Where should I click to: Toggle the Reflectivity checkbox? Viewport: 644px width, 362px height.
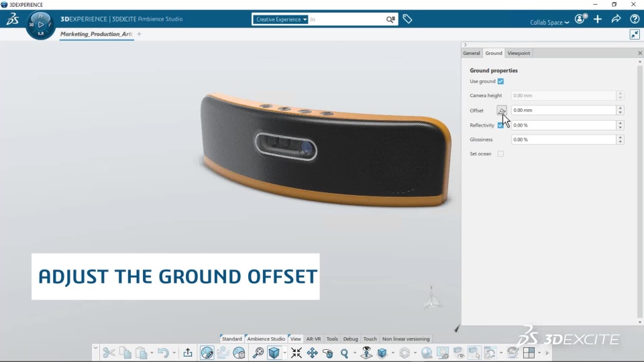500,125
